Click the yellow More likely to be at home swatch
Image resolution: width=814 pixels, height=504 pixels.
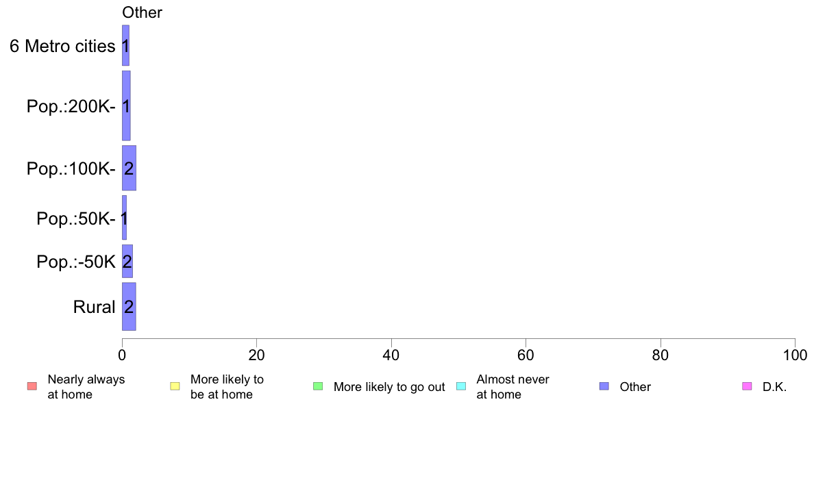click(x=175, y=386)
